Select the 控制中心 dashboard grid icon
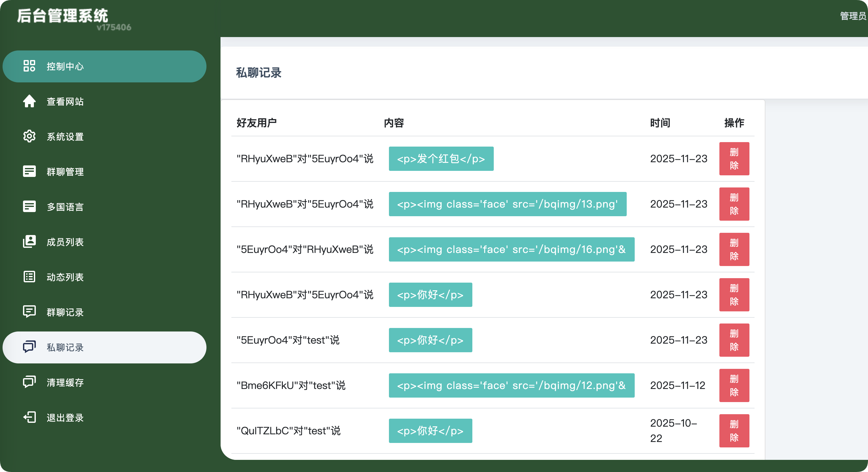This screenshot has height=472, width=868. pos(29,66)
